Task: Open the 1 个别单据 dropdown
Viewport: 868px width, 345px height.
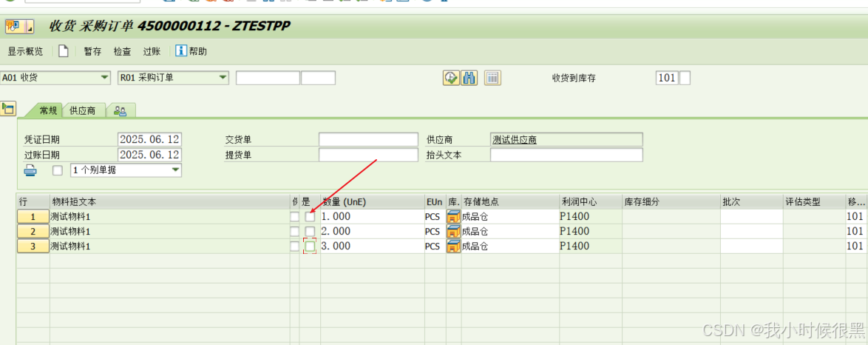Action: [126, 171]
